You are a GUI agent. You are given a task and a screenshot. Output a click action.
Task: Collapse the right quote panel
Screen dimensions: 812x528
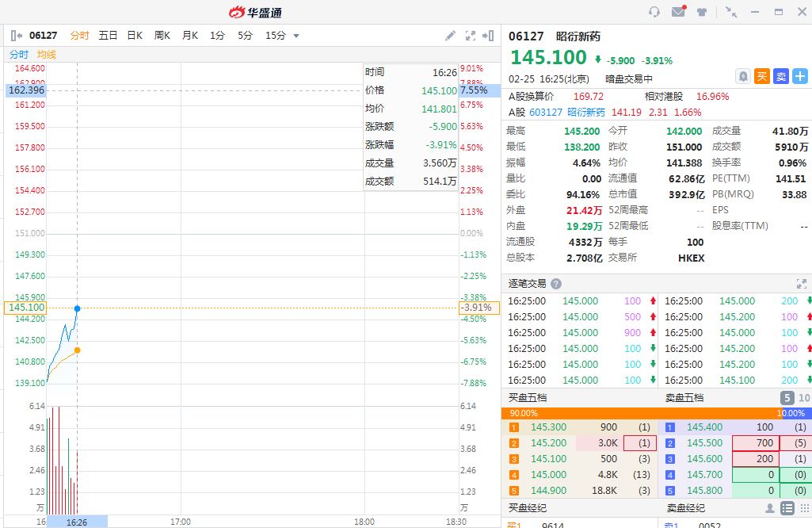tap(489, 36)
